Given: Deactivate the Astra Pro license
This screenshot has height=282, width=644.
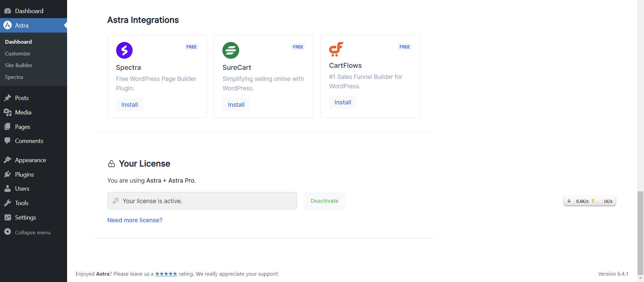Looking at the screenshot, I should coord(324,201).
